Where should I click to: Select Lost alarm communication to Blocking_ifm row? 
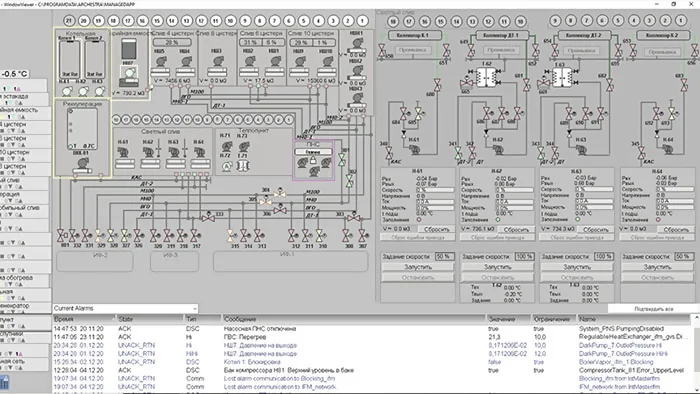tap(373, 378)
